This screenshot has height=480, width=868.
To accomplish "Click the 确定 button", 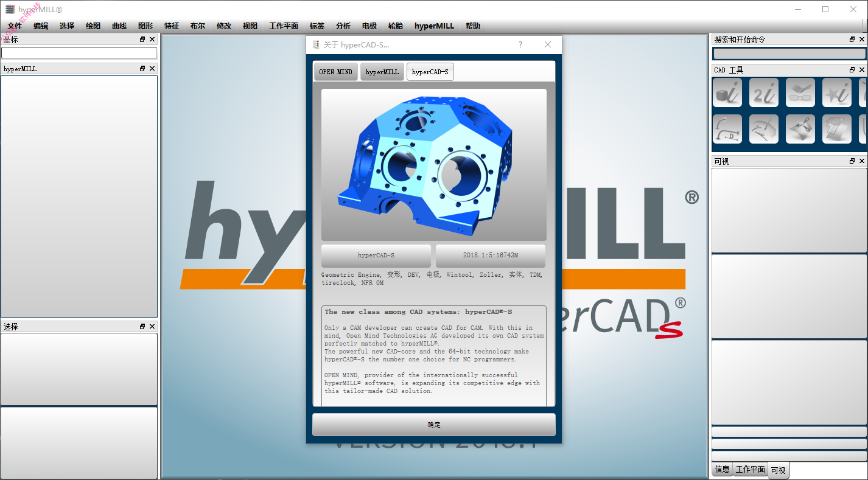I will pyautogui.click(x=434, y=425).
